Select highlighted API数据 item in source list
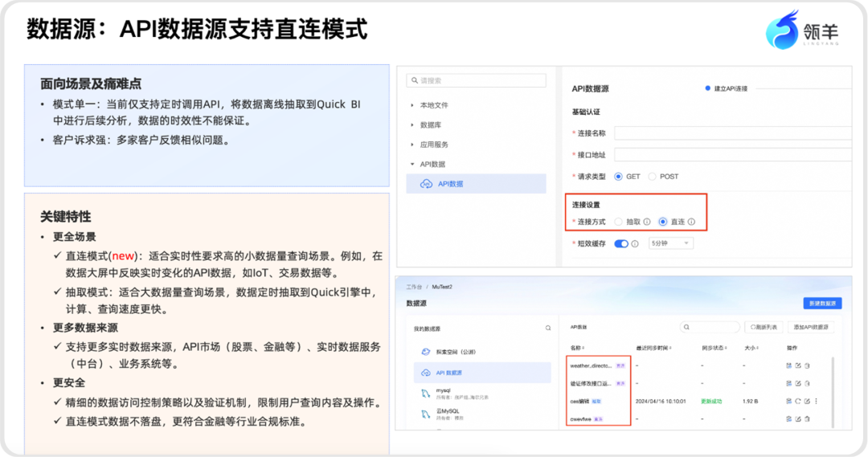This screenshot has height=457, width=868. [x=476, y=184]
